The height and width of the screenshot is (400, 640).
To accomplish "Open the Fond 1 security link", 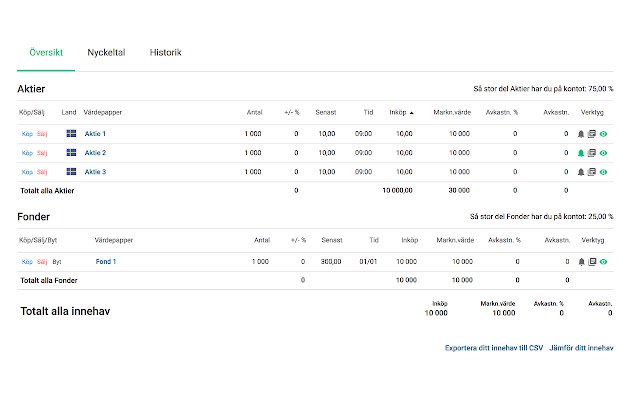I will click(106, 261).
